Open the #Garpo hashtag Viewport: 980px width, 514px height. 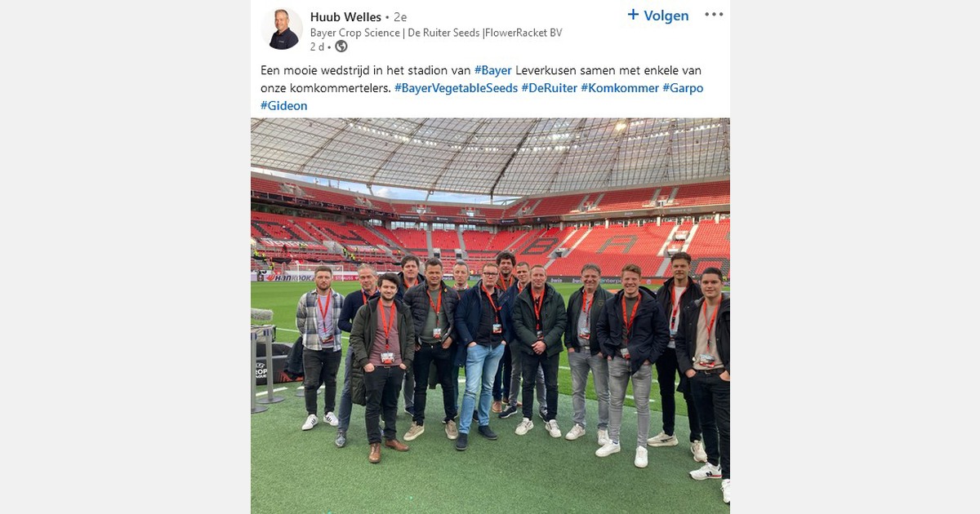click(683, 88)
